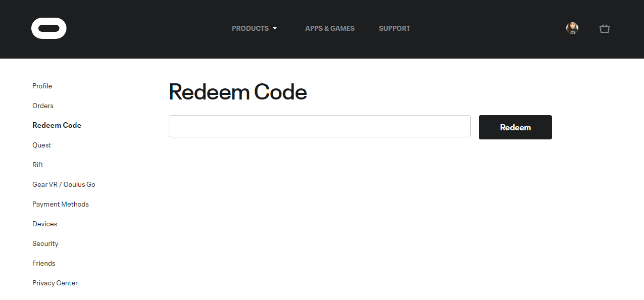Open Security settings
This screenshot has width=644, height=300.
45,243
